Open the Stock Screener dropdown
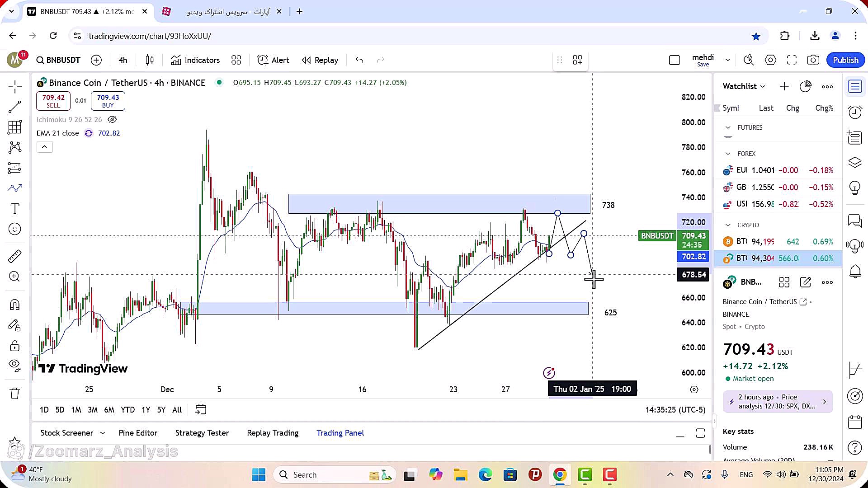The image size is (868, 488). click(x=72, y=433)
